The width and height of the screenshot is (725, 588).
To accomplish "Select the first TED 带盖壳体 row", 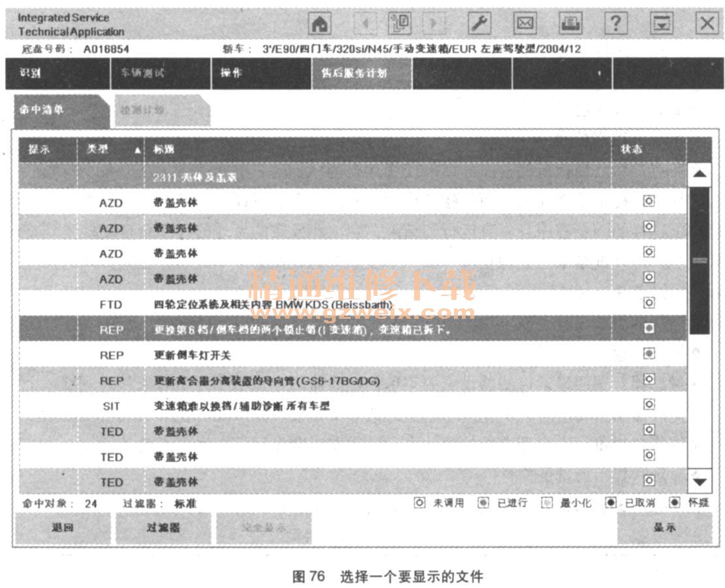I will coord(352,431).
